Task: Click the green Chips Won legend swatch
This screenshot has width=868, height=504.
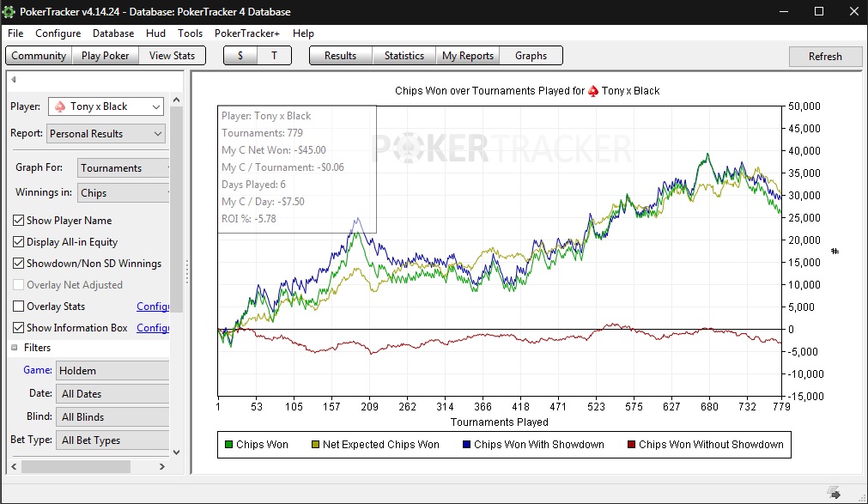Action: click(x=228, y=445)
